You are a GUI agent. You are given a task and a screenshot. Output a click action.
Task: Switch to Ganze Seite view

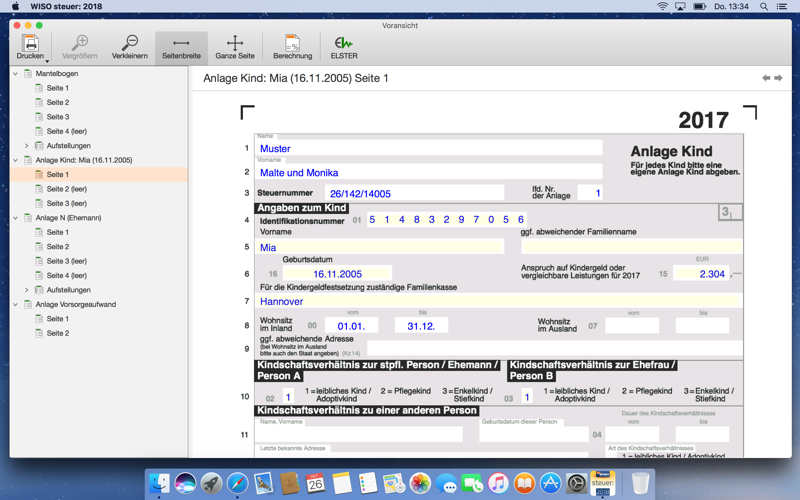[x=234, y=46]
